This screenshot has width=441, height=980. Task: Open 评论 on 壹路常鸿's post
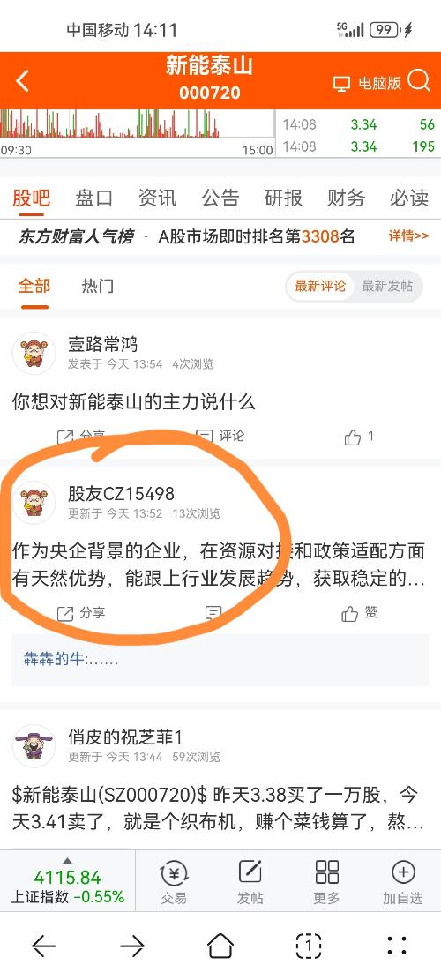tap(220, 436)
